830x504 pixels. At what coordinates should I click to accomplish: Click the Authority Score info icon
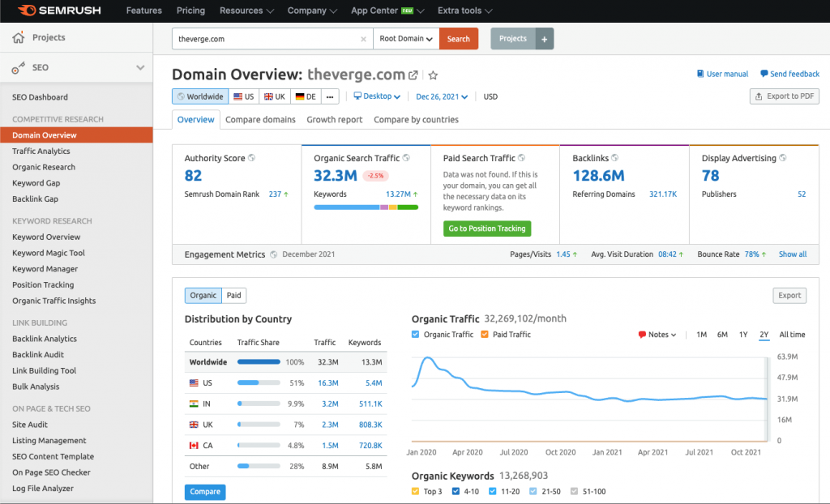pyautogui.click(x=252, y=158)
